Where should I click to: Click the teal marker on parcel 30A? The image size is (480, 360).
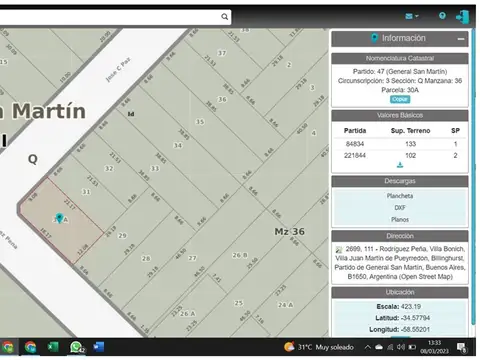click(x=59, y=218)
